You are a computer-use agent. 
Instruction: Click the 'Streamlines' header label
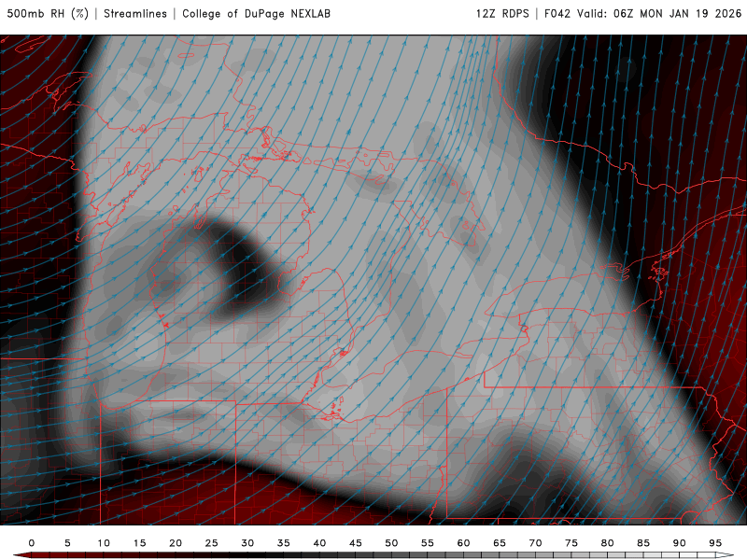(x=135, y=13)
